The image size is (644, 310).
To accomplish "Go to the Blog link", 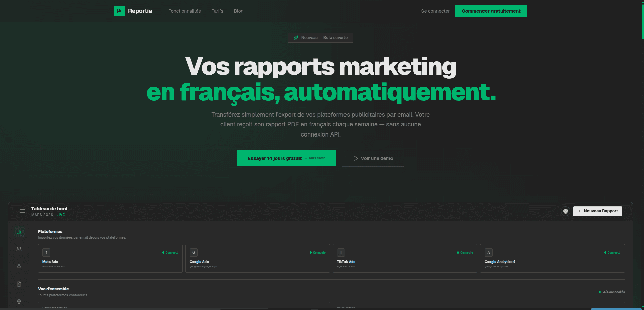I will pos(239,11).
